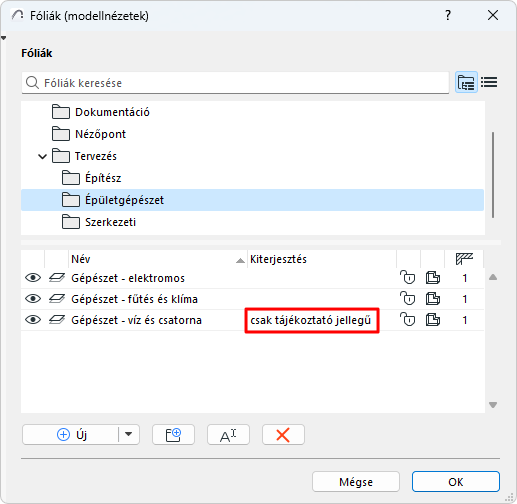Screen dimensions: 517x504
Task: Click layer icon of Gépészet - fűtés és klíma
Action: tap(57, 299)
